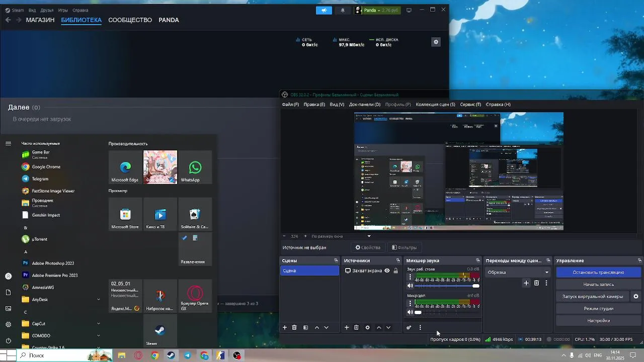Expand the COMODO folder in Start menu
Image resolution: width=644 pixels, height=362 pixels.
click(99, 336)
